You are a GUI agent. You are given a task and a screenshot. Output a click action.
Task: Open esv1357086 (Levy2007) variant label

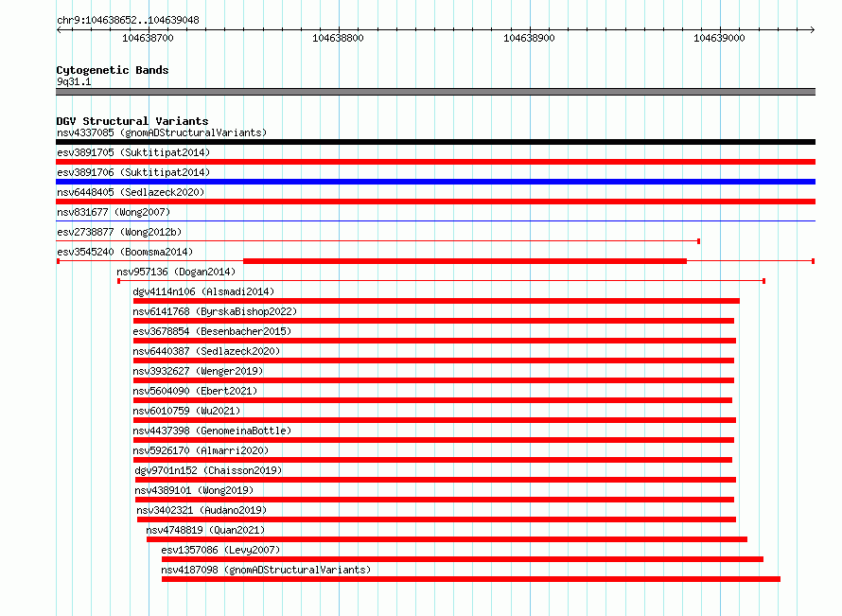coord(220,550)
